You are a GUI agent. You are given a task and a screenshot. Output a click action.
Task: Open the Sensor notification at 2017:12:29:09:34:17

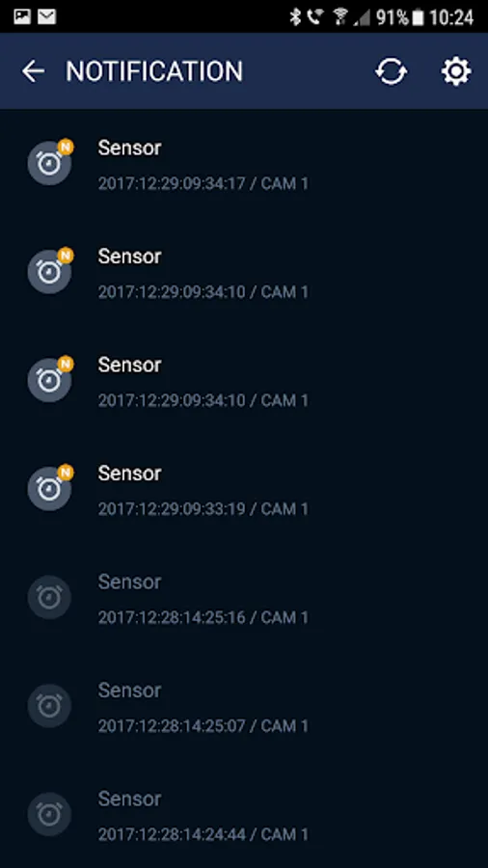244,163
